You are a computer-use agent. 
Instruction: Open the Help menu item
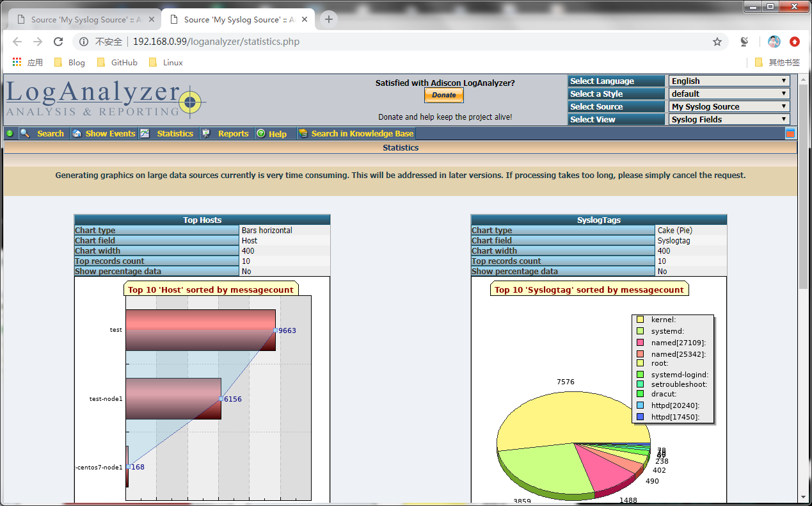(278, 134)
